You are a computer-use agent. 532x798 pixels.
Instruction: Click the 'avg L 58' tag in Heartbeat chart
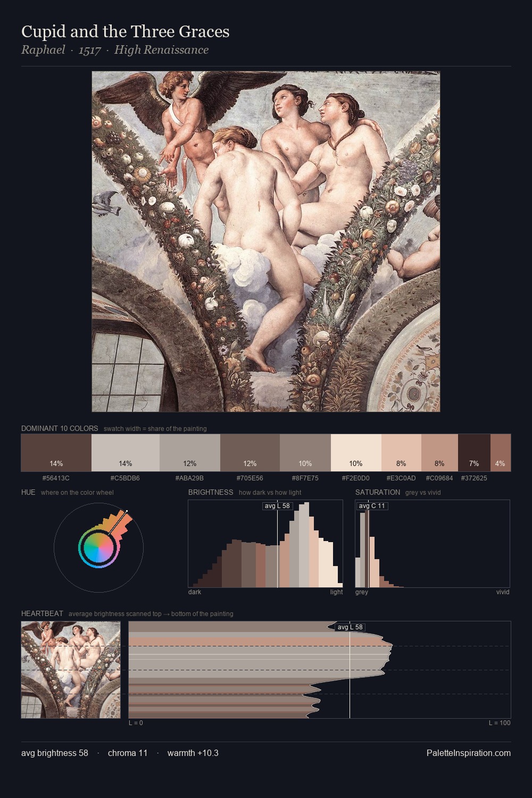[350, 627]
